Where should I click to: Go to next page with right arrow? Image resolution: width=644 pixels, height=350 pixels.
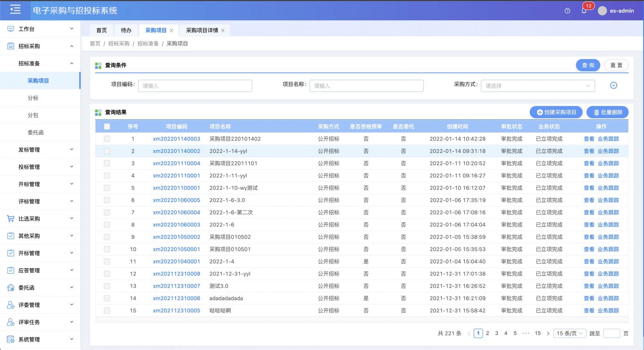point(548,333)
